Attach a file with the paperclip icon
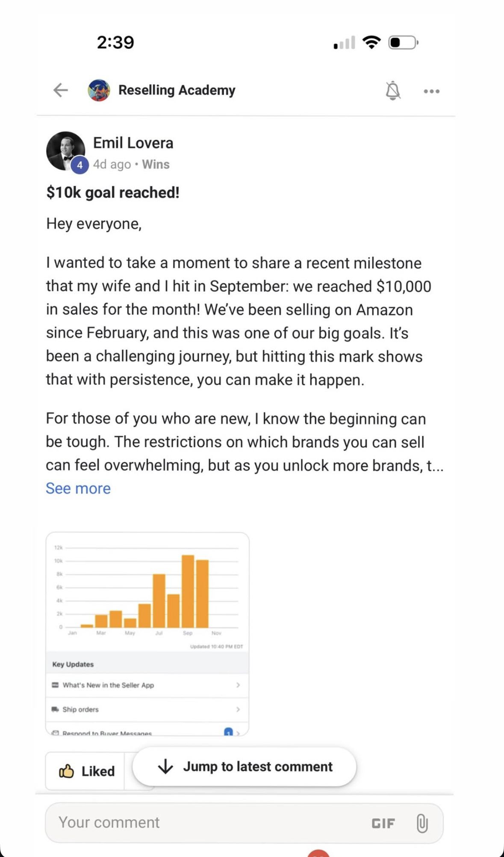This screenshot has height=857, width=504. pos(422,823)
